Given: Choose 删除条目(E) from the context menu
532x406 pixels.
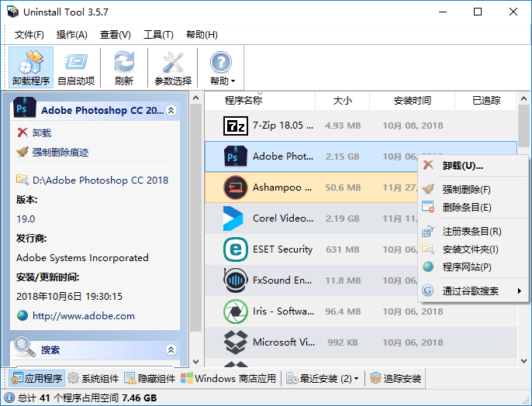Looking at the screenshot, I should [x=473, y=207].
